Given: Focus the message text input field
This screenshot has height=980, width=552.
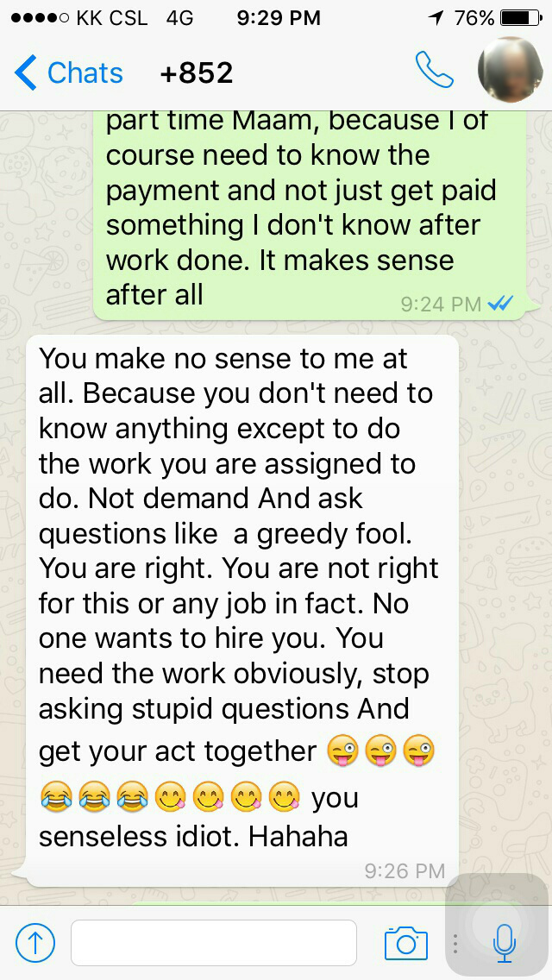Looking at the screenshot, I should pyautogui.click(x=214, y=943).
